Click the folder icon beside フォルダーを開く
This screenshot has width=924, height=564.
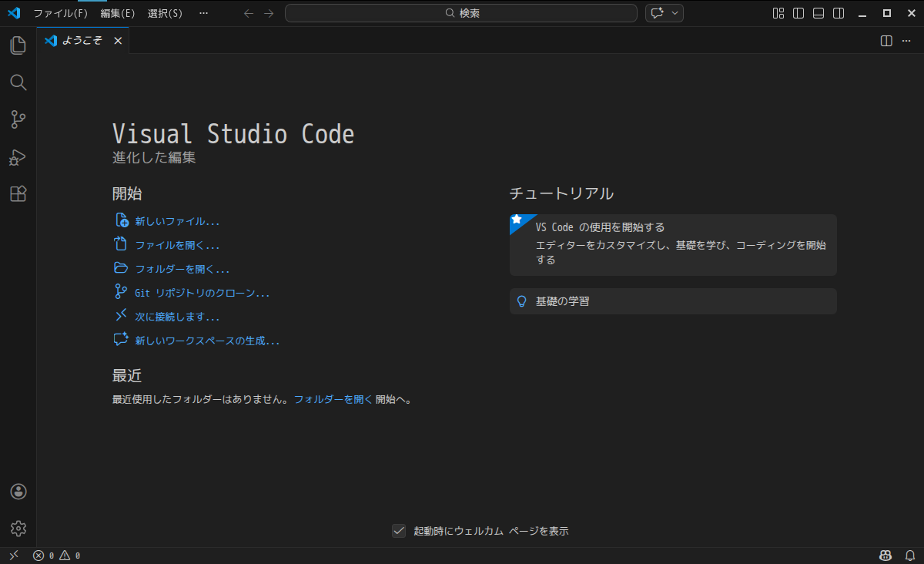point(121,268)
